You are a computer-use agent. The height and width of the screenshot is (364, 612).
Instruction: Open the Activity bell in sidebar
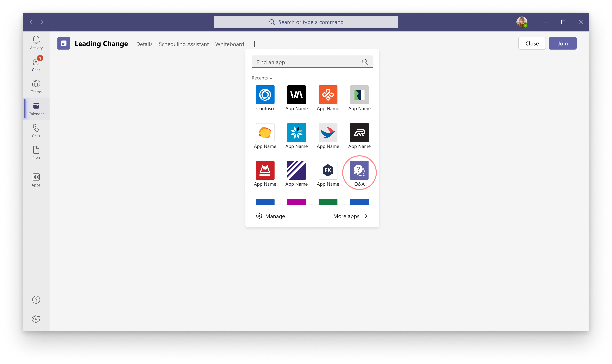(x=36, y=43)
